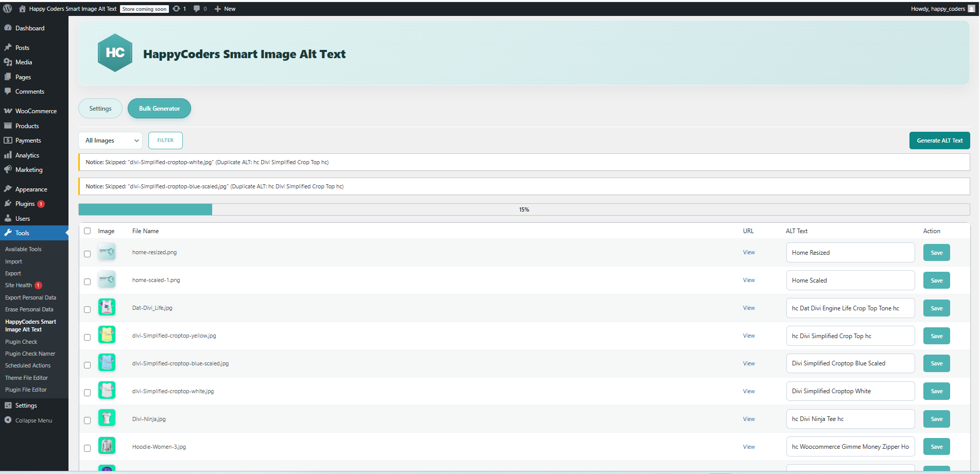Check the row checkbox for home-resized.png
980x474 pixels.
pyautogui.click(x=87, y=253)
